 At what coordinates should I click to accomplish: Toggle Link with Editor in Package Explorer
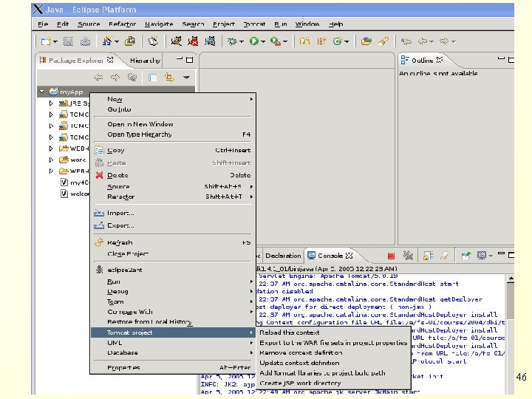click(169, 78)
